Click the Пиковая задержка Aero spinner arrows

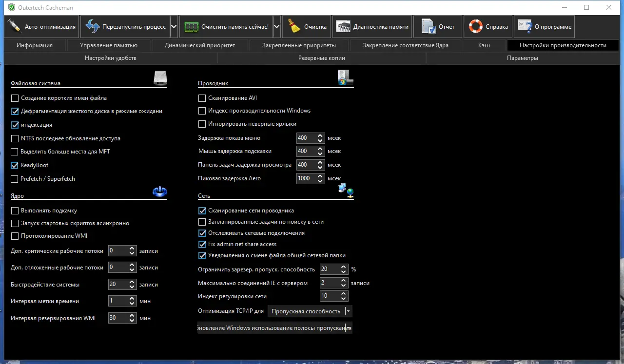(320, 178)
